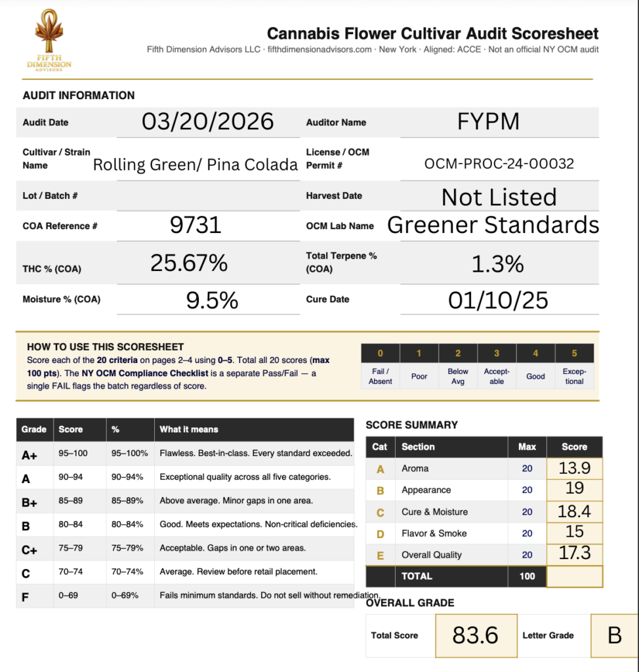Viewport: 639px width, 672px height.
Task: Click the Letter Grade box showing B
Action: point(615,635)
